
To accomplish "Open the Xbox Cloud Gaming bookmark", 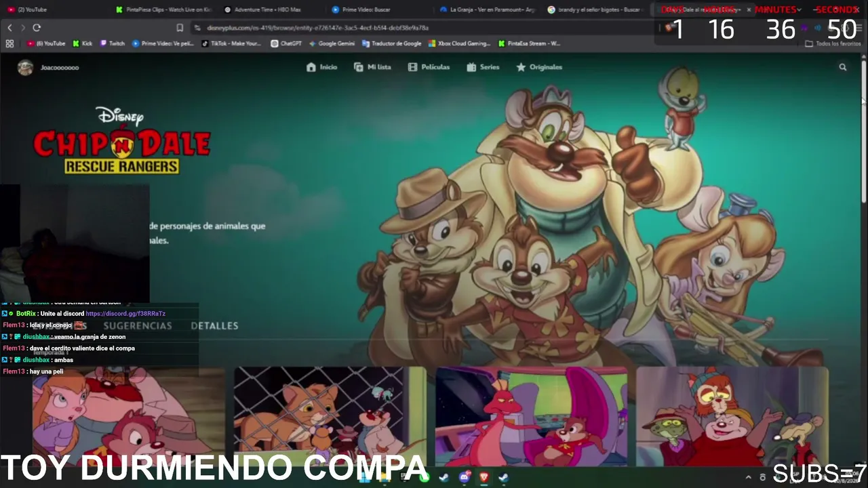I will [x=459, y=43].
